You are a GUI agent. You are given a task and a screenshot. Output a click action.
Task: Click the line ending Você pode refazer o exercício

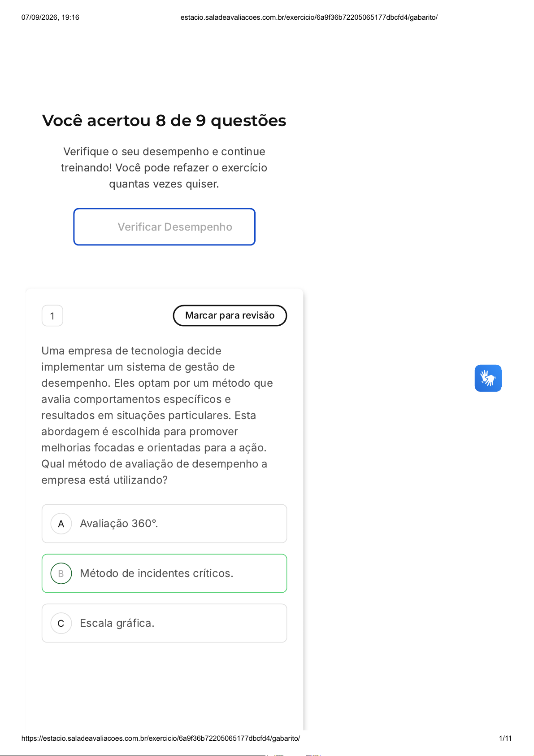(164, 168)
